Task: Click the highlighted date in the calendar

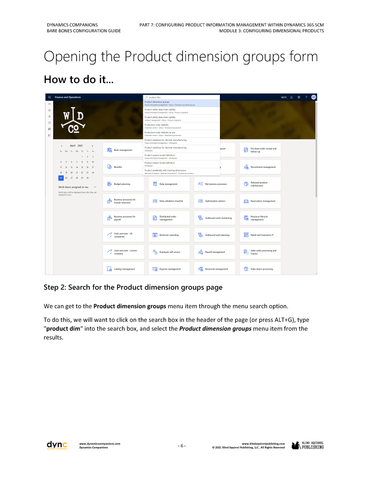Action: [x=61, y=178]
